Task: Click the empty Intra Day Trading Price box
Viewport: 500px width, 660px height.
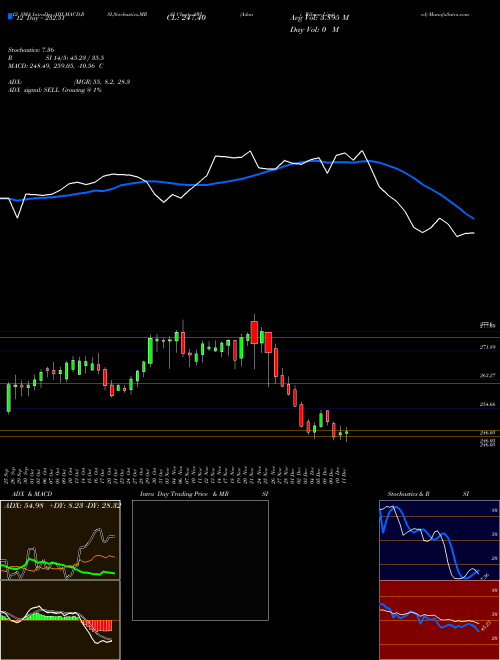Action: [200, 560]
